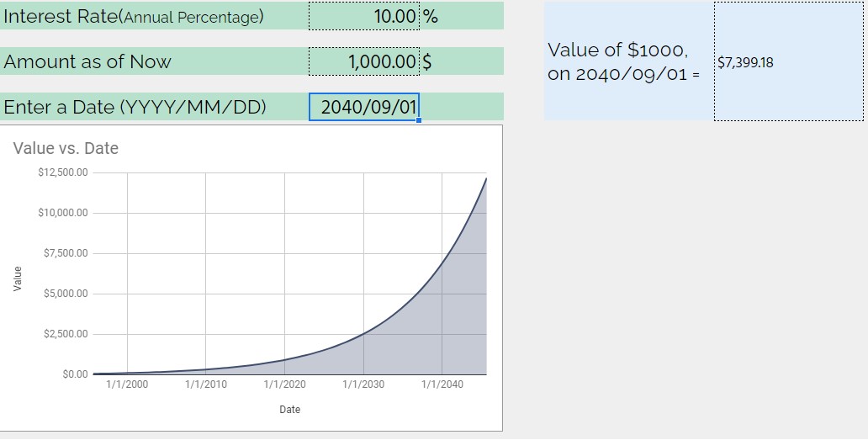868x440 pixels.
Task: Click the 1/1/2000 axis label
Action: (127, 384)
